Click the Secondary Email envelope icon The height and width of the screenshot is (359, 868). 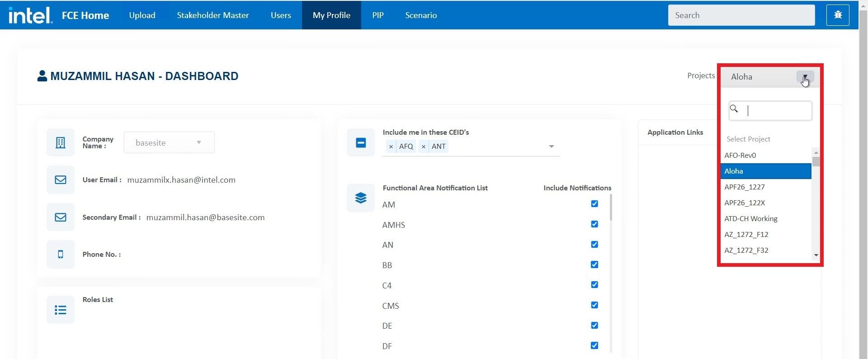click(61, 217)
